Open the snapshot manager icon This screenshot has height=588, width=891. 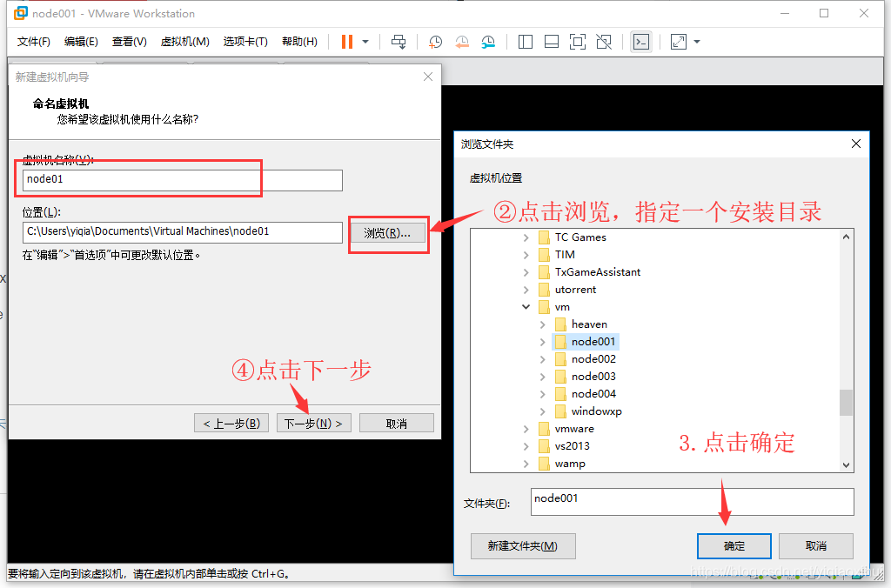click(488, 42)
